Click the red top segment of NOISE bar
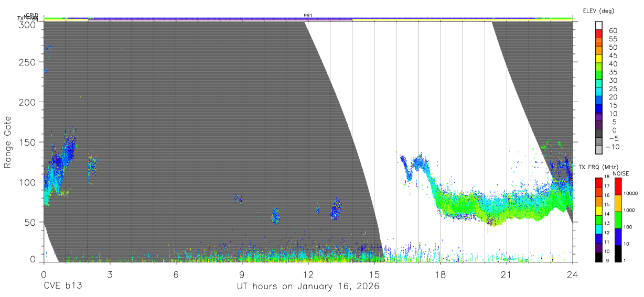The image size is (644, 297). pyautogui.click(x=618, y=186)
